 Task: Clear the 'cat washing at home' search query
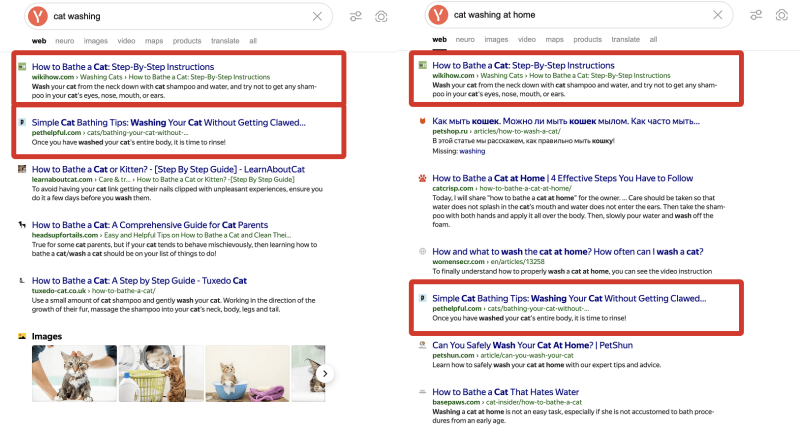point(717,15)
